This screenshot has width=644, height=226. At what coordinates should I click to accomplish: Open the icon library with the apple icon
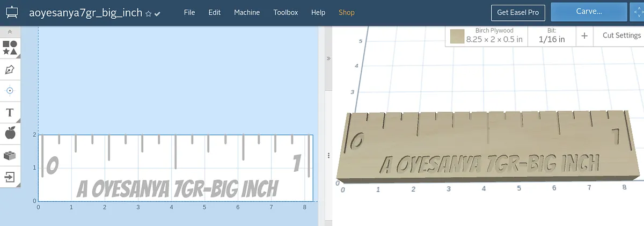click(x=10, y=133)
